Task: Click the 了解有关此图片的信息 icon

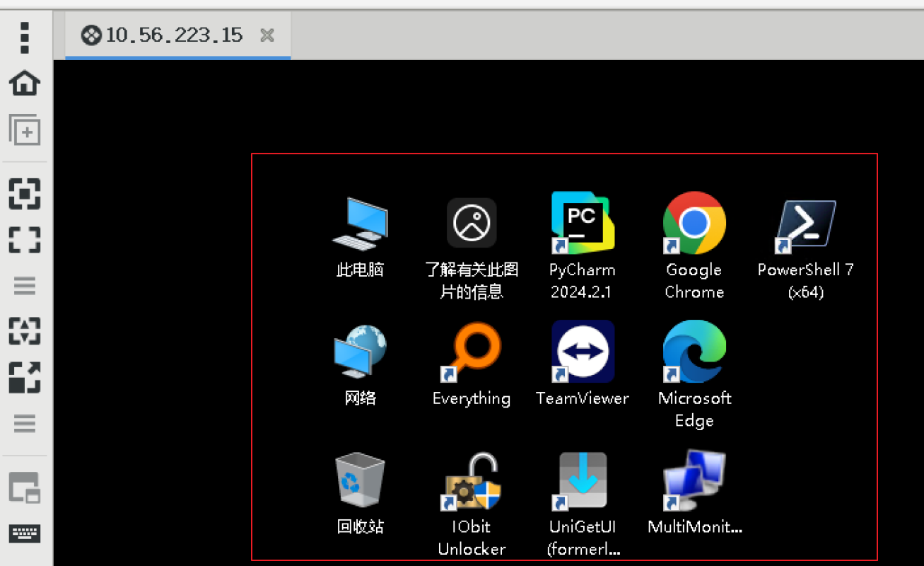Action: coord(471,224)
